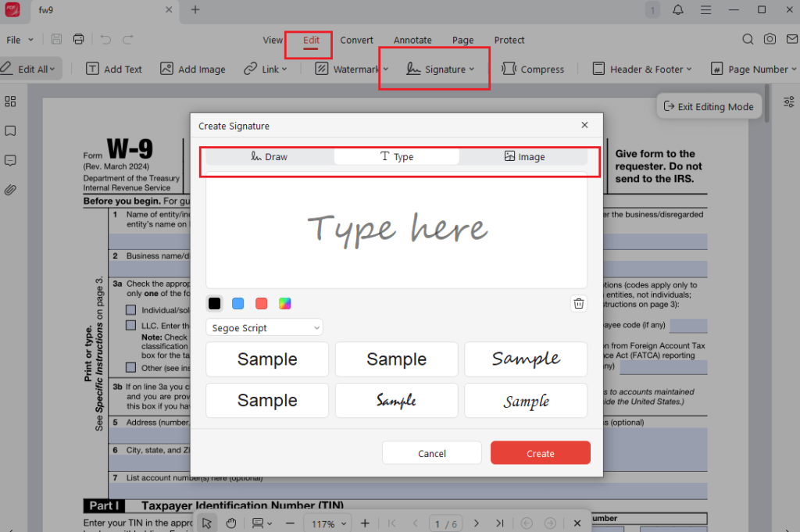The height and width of the screenshot is (532, 800).
Task: Go to the previous page
Action: click(x=416, y=523)
